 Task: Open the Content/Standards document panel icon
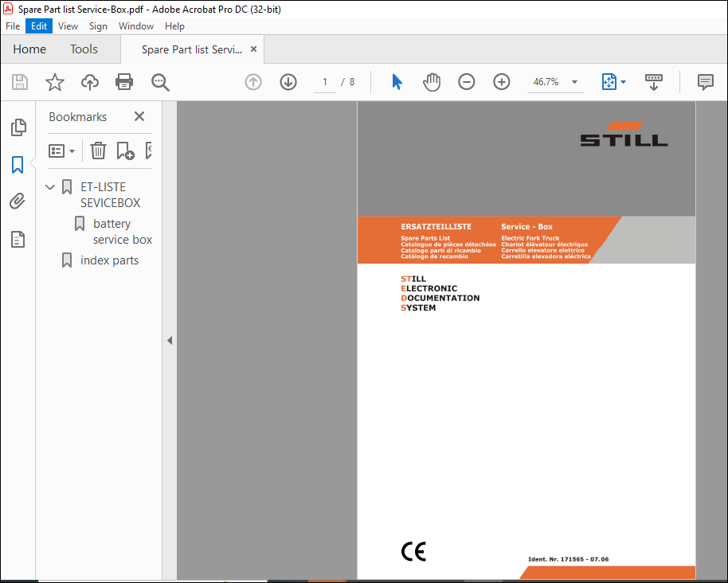pos(18,240)
